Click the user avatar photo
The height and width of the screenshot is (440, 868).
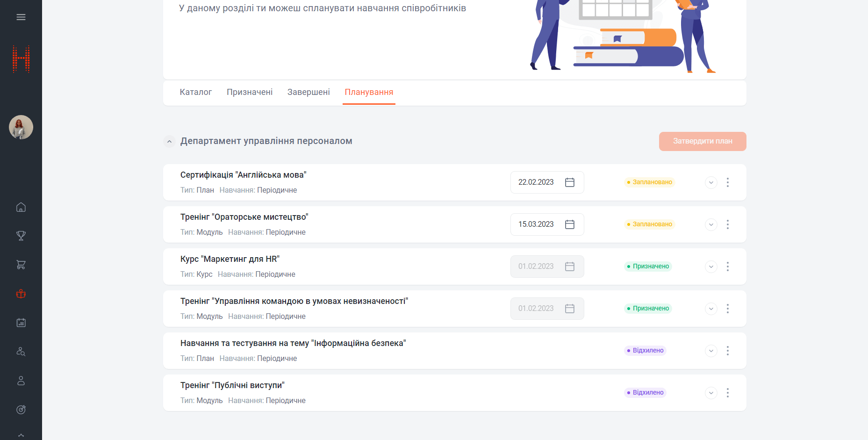point(21,127)
